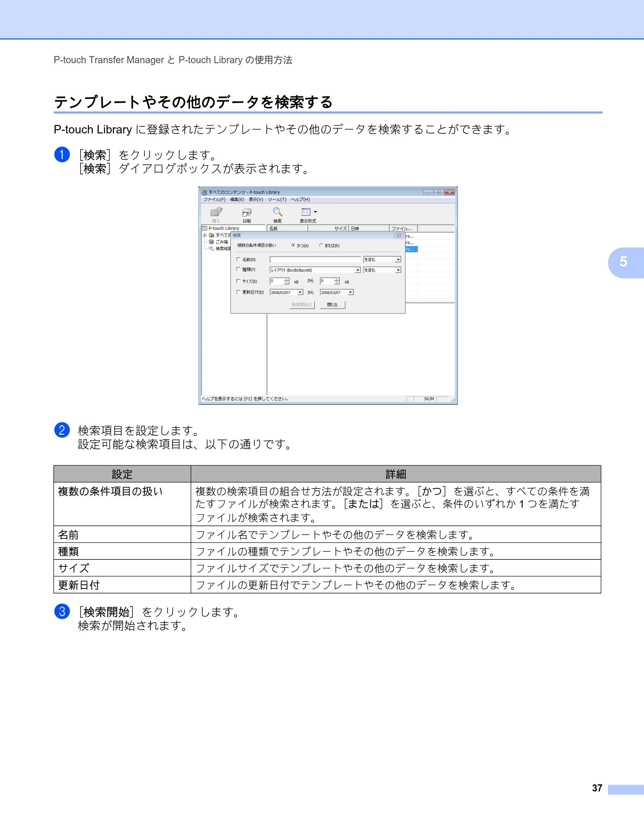Click the 種類 cell in settings table
This screenshot has width=644, height=833.
pyautogui.click(x=122, y=551)
